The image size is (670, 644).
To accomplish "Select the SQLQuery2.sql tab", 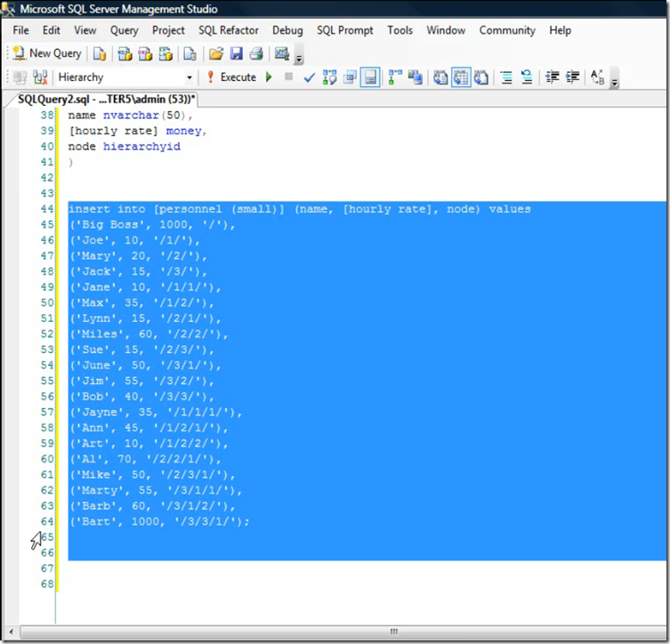I will (106, 99).
